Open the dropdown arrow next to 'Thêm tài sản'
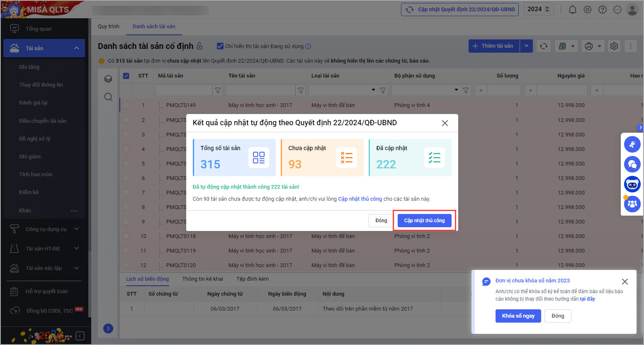Screen dimensions: 644x345 click(x=526, y=46)
